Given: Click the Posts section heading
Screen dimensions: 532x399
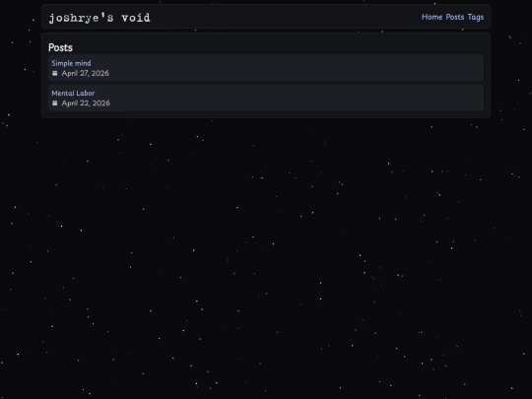Looking at the screenshot, I should tap(60, 47).
